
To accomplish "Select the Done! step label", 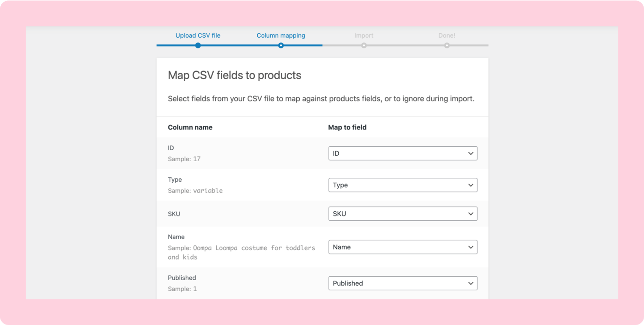I will [447, 35].
